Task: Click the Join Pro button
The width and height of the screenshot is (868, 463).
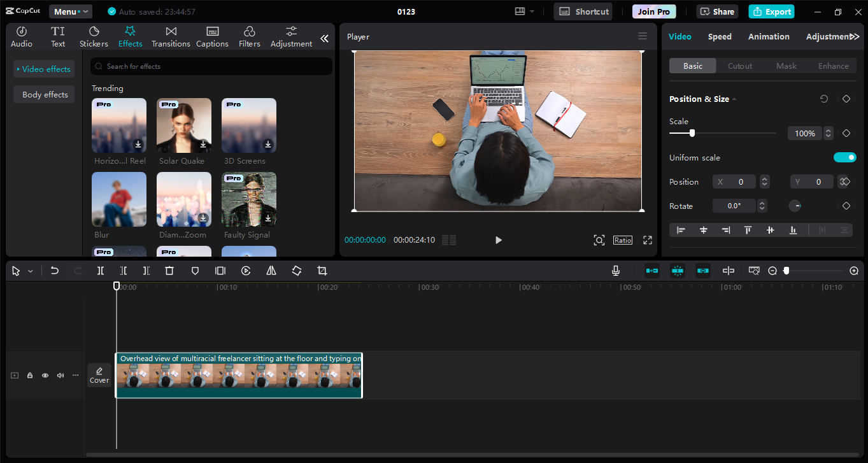Action: [x=653, y=11]
